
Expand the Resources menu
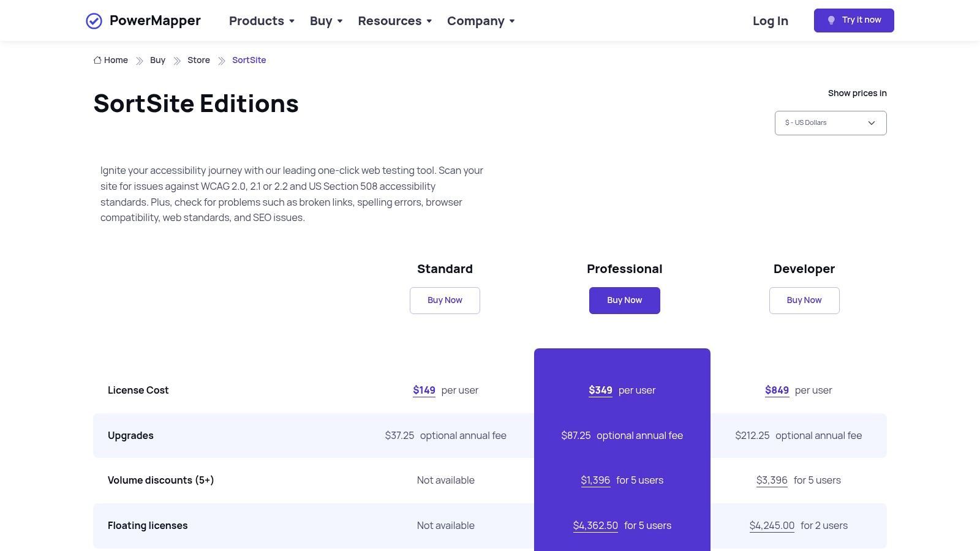390,21
